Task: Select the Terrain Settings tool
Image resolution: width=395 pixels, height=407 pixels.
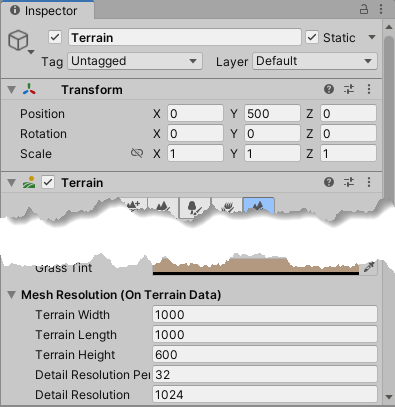Action: (x=259, y=205)
